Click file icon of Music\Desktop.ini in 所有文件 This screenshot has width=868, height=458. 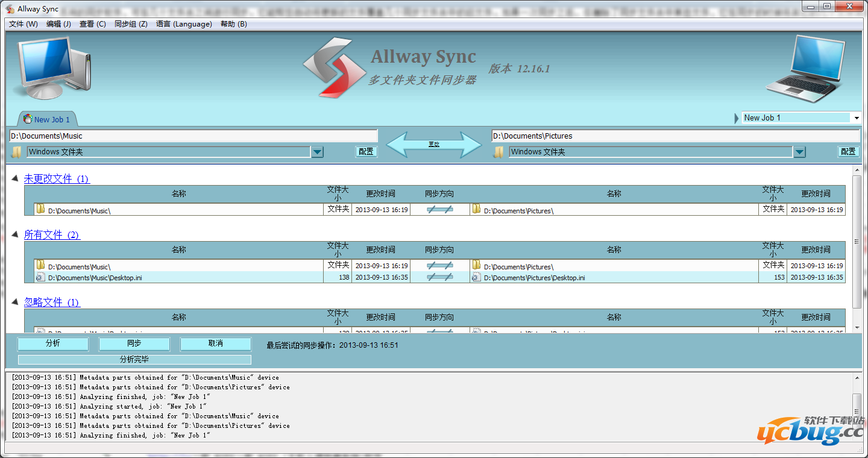(40, 277)
